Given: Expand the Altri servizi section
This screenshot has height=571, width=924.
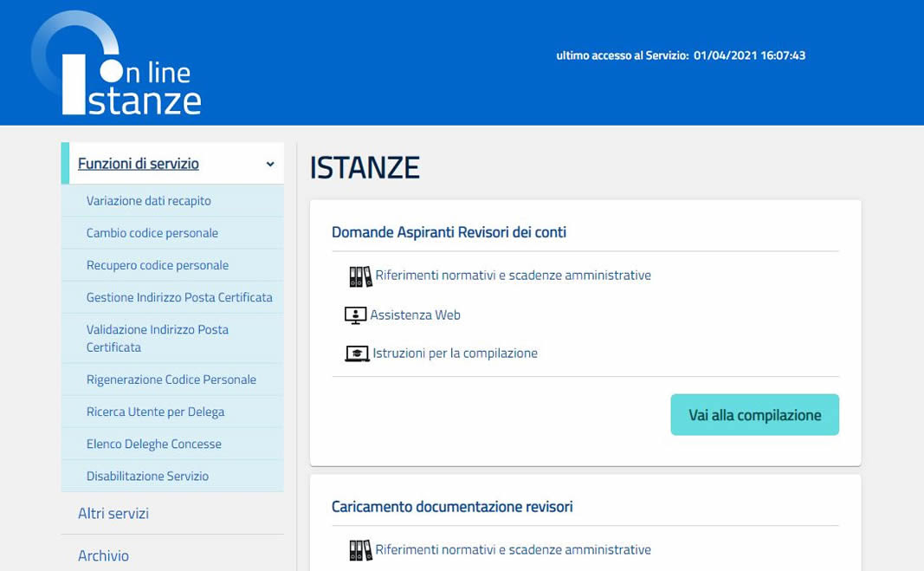Looking at the screenshot, I should (113, 514).
